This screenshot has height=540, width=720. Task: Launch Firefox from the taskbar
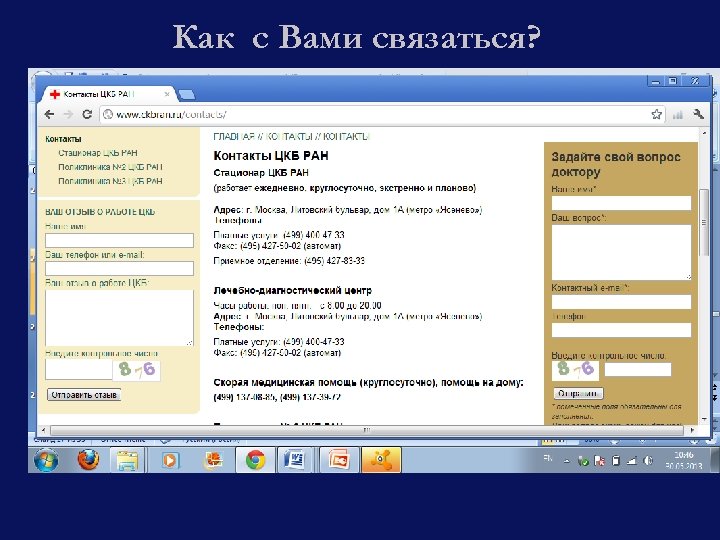[88, 459]
